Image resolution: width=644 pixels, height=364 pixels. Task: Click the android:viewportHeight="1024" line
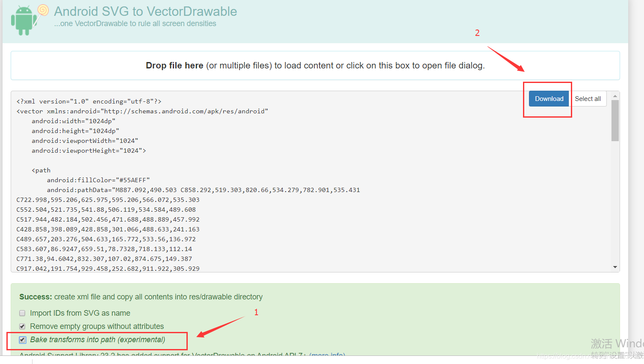coord(89,151)
